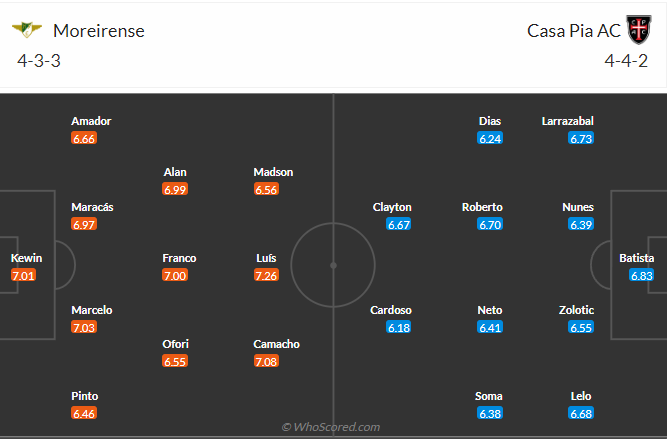Select player Roberto on the pitch
Screen dimensions: 669x439
coord(482,207)
